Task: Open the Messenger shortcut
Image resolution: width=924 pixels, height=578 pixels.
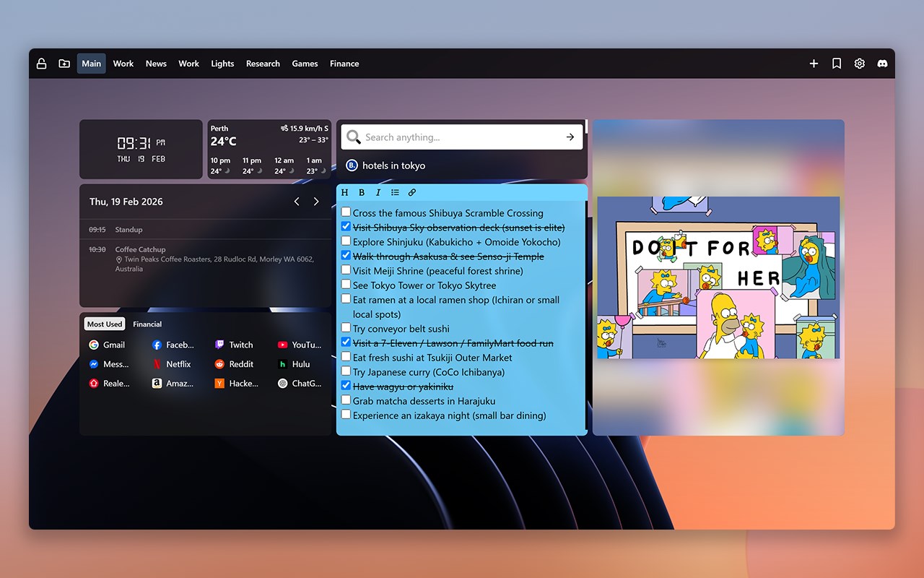Action: click(109, 364)
